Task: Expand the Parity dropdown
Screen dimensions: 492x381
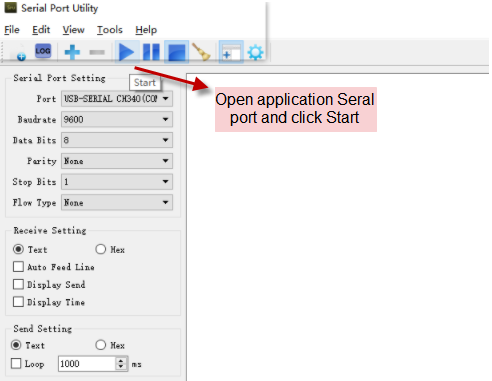Action: point(117,161)
